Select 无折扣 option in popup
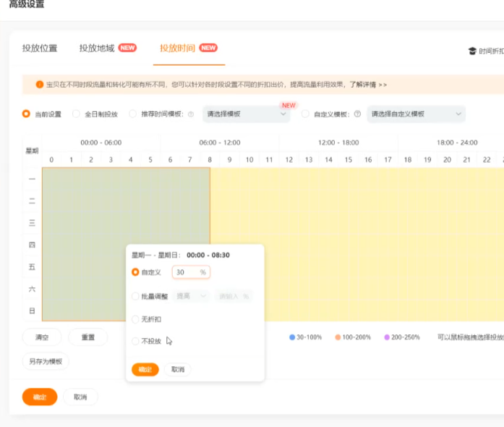The width and height of the screenshot is (504, 427). (135, 318)
